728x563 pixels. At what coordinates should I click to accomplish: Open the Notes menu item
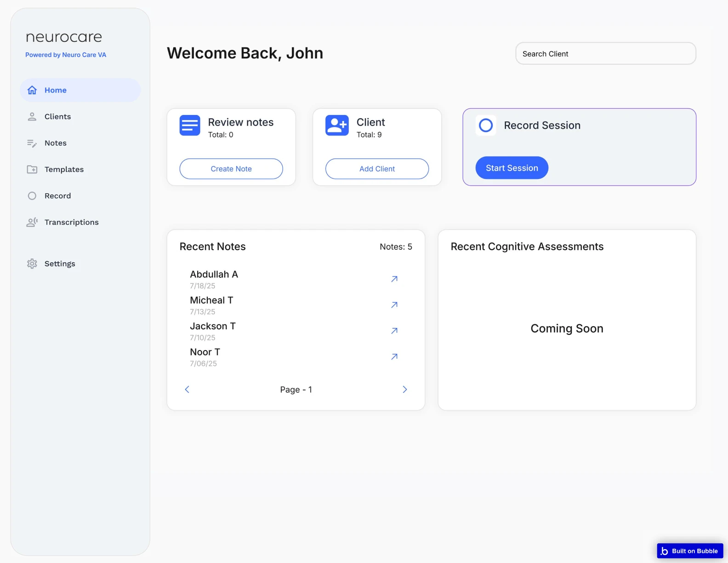[x=80, y=143]
